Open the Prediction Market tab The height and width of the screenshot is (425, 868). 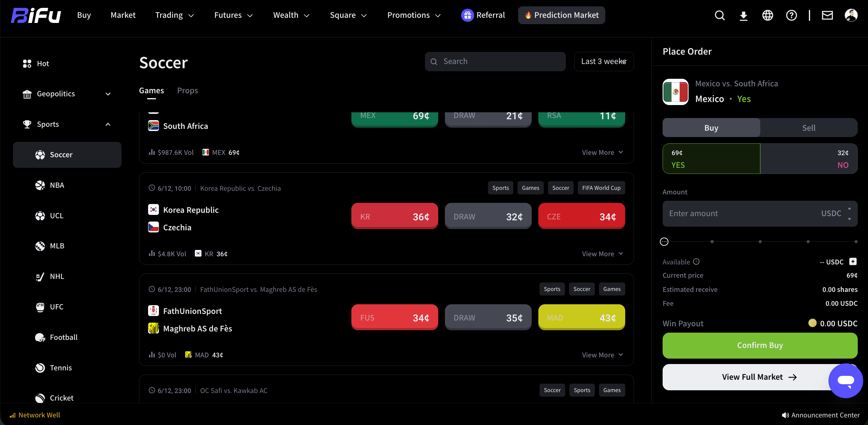[561, 15]
